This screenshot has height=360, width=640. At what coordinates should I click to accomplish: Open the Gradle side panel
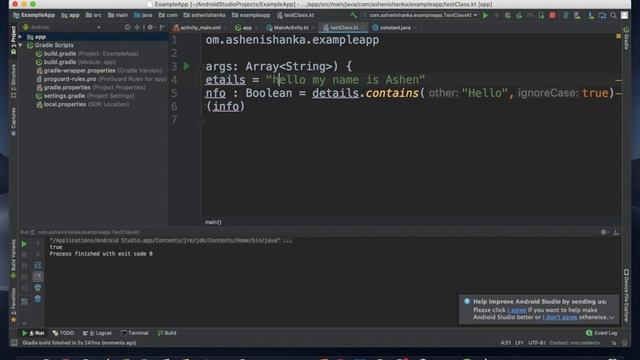[x=626, y=38]
